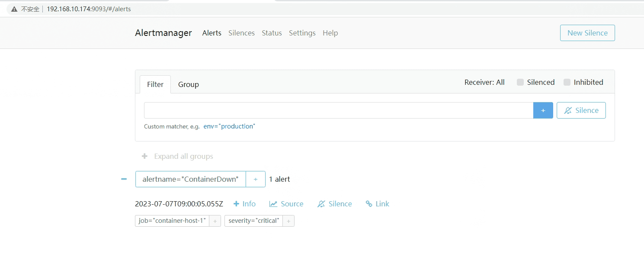Enable the Silenced checkbox

520,82
